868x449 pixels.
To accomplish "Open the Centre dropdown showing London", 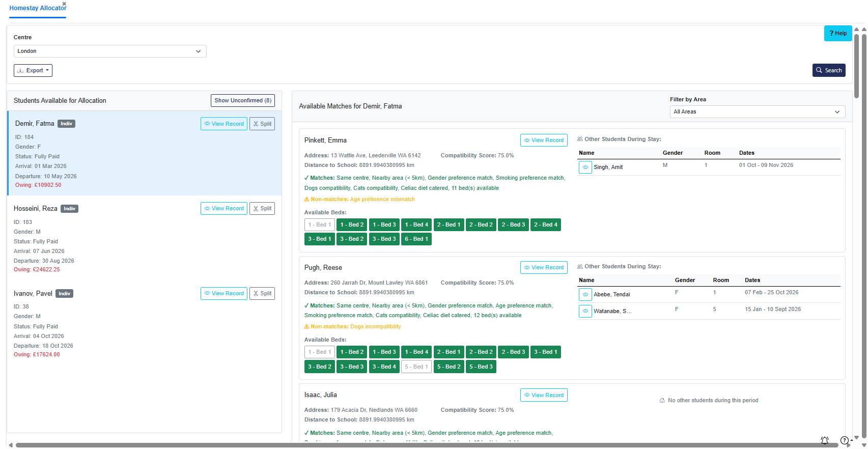I will 110,51.
